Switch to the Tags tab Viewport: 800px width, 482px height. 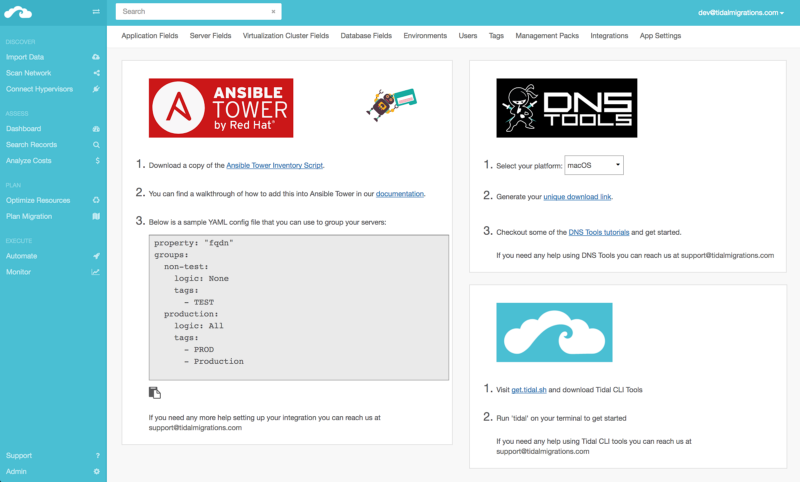(496, 36)
